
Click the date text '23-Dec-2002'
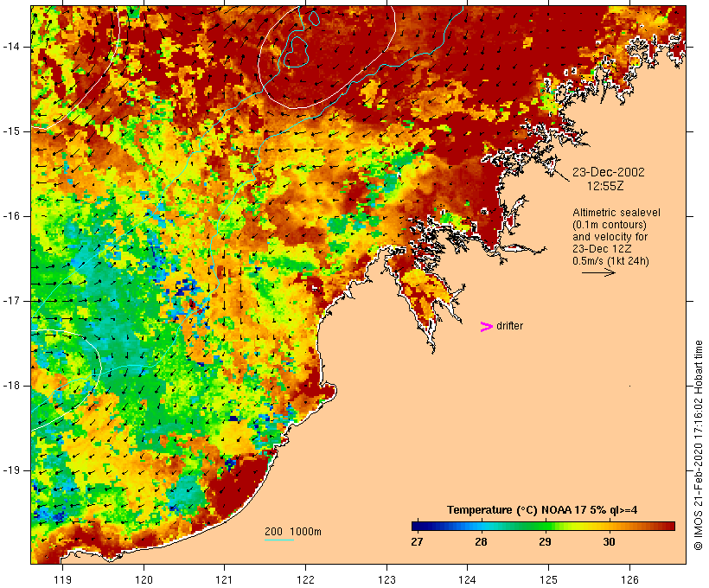(x=609, y=172)
